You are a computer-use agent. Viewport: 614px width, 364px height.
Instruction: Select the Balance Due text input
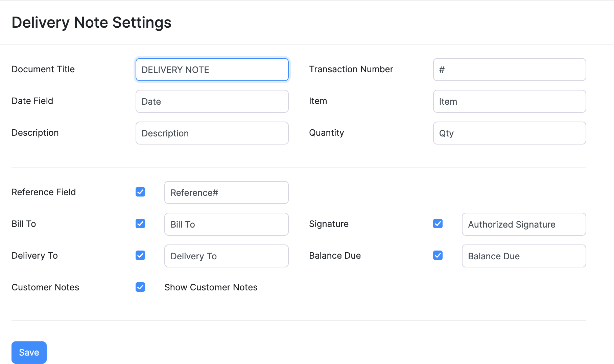point(524,256)
